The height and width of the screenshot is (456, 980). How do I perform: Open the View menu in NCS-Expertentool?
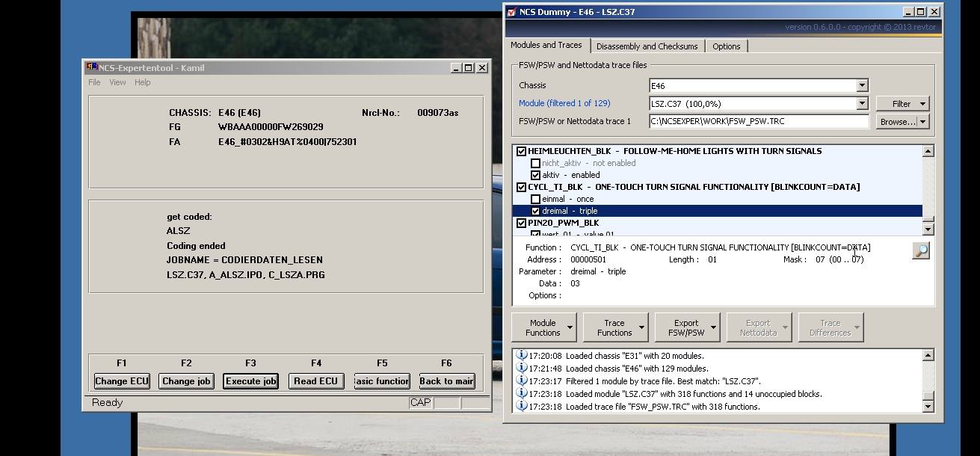coord(117,82)
